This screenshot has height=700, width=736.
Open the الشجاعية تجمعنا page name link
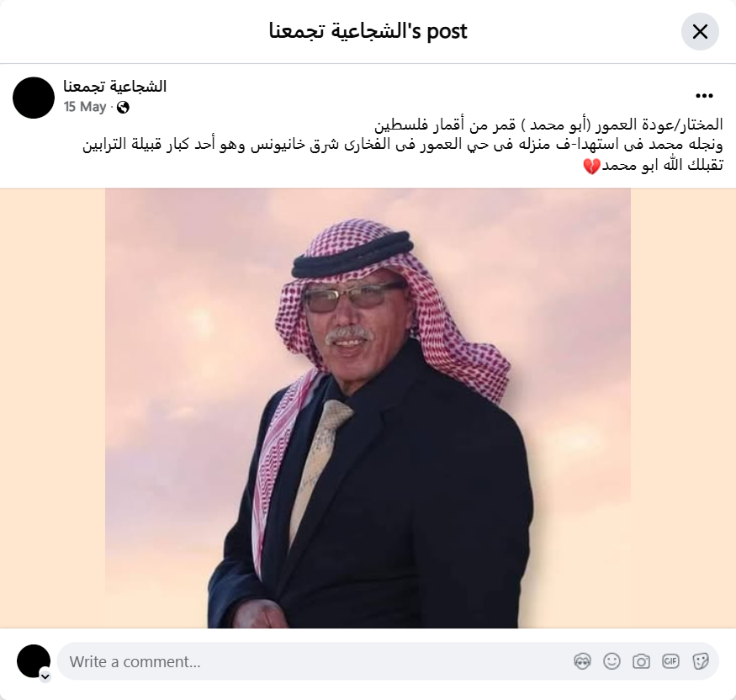click(x=115, y=87)
